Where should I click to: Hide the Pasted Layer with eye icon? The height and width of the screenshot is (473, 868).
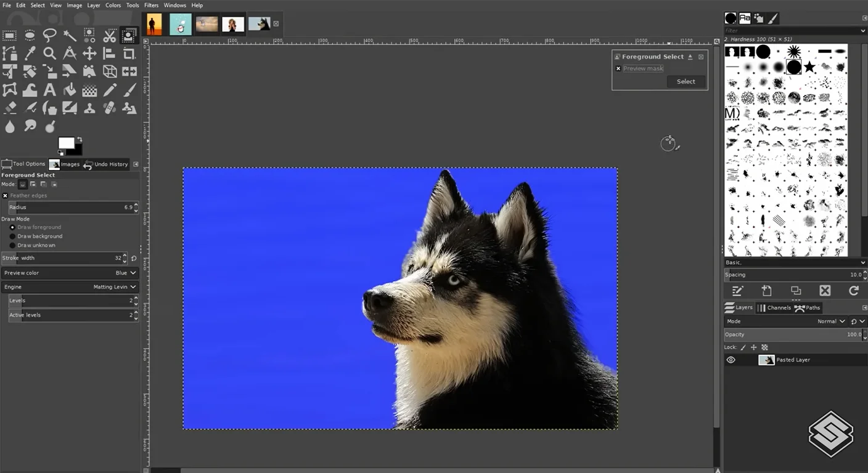[731, 360]
